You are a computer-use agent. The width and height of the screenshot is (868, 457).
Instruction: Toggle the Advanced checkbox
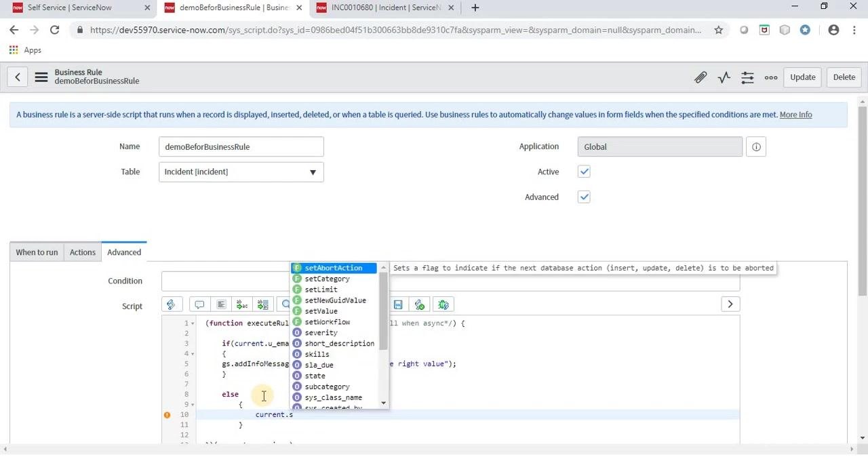coord(584,197)
